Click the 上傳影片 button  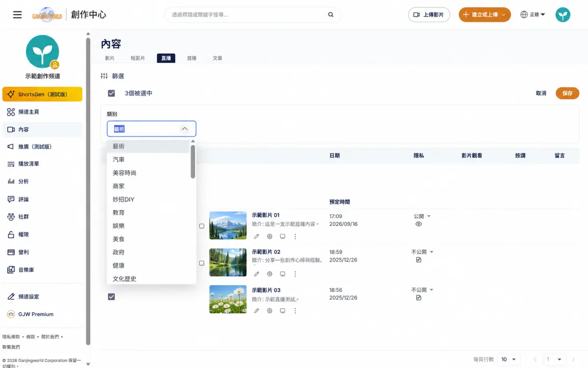tap(429, 15)
